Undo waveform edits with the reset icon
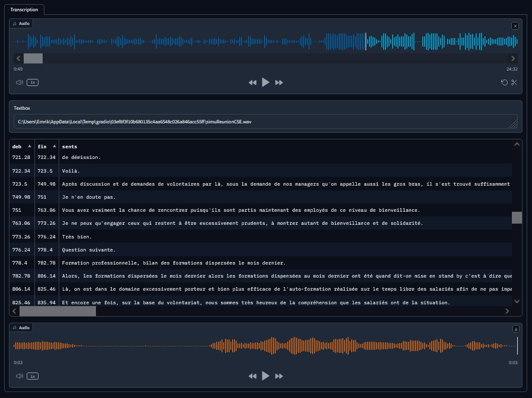Image resolution: width=532 pixels, height=398 pixels. click(x=504, y=82)
